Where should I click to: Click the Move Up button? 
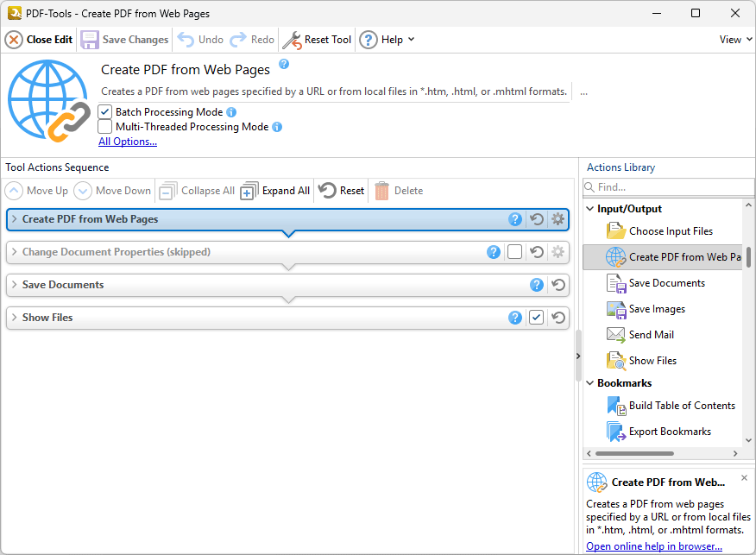pos(37,191)
